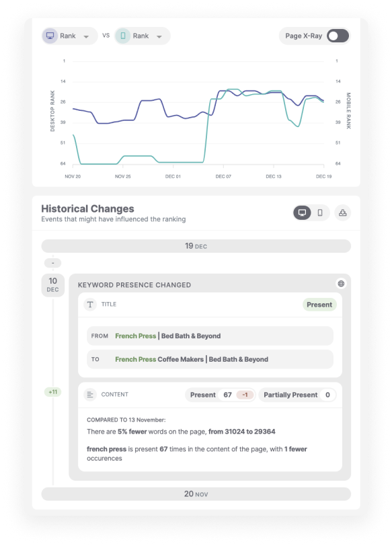Select the 19 DEC date bar
The image size is (392, 546).
(x=196, y=246)
